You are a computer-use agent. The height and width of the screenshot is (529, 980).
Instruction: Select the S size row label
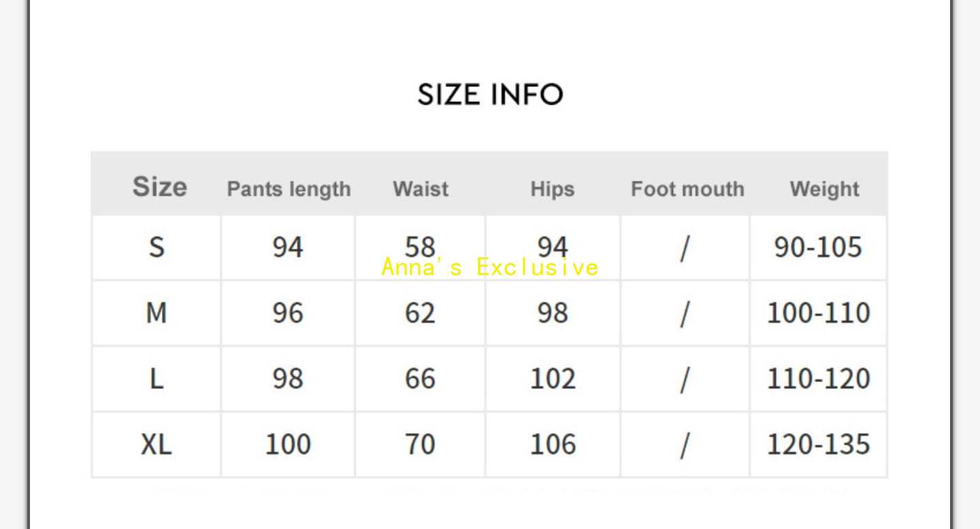(x=157, y=247)
